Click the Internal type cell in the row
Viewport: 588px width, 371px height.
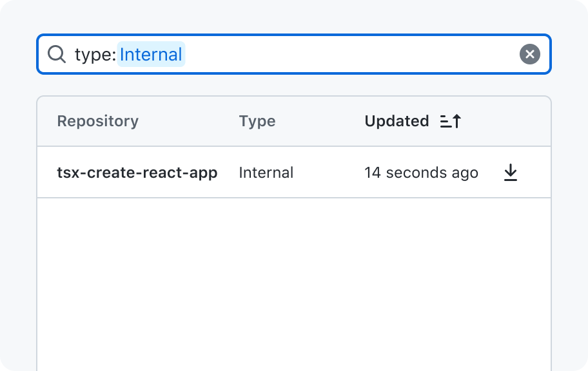point(266,173)
